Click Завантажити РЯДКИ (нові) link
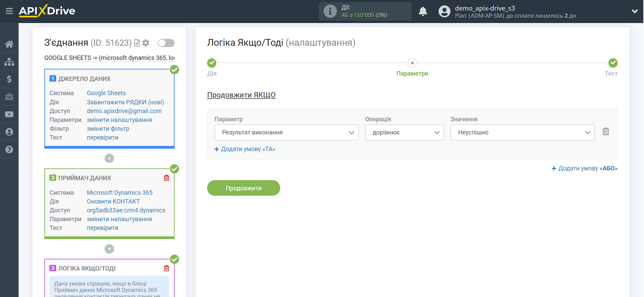Image resolution: width=644 pixels, height=297 pixels. 125,102
